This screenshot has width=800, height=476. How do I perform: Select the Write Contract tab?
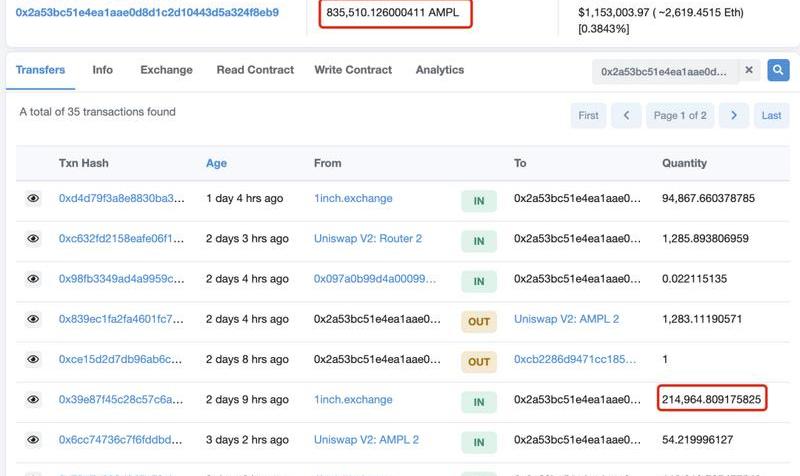(354, 70)
